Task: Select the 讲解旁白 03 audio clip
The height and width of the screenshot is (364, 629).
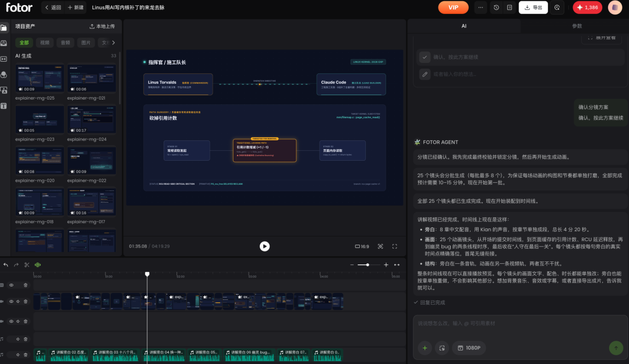Action: point(115,355)
